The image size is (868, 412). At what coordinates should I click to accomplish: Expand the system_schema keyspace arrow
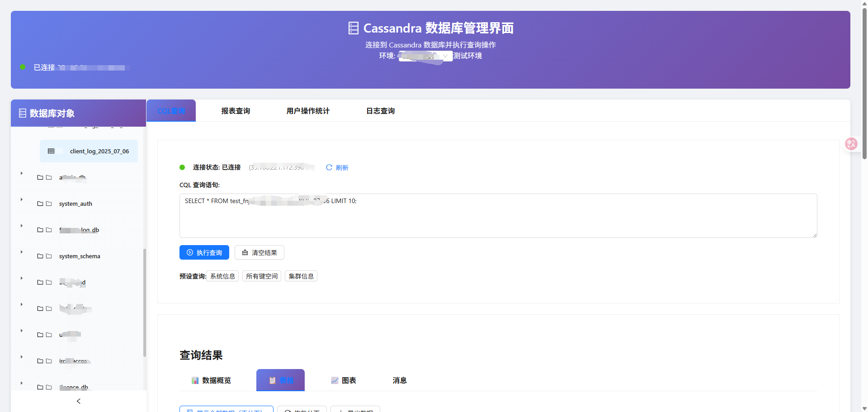(x=21, y=251)
